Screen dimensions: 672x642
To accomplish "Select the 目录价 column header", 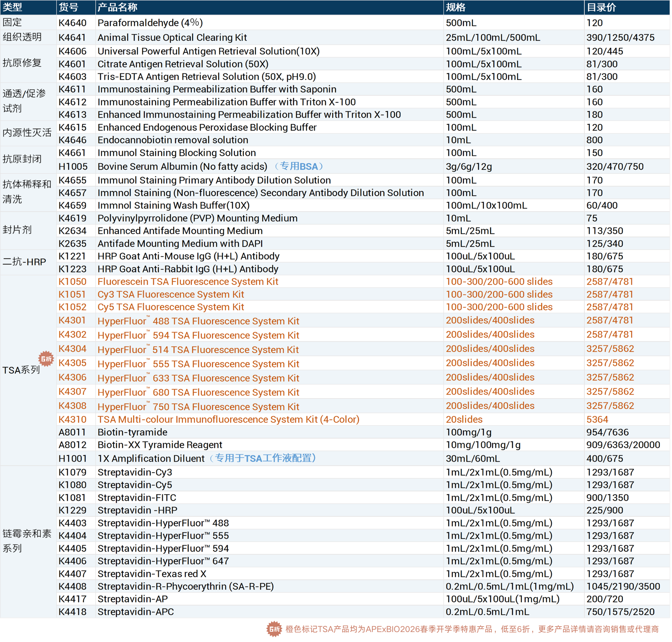I will tap(602, 7).
